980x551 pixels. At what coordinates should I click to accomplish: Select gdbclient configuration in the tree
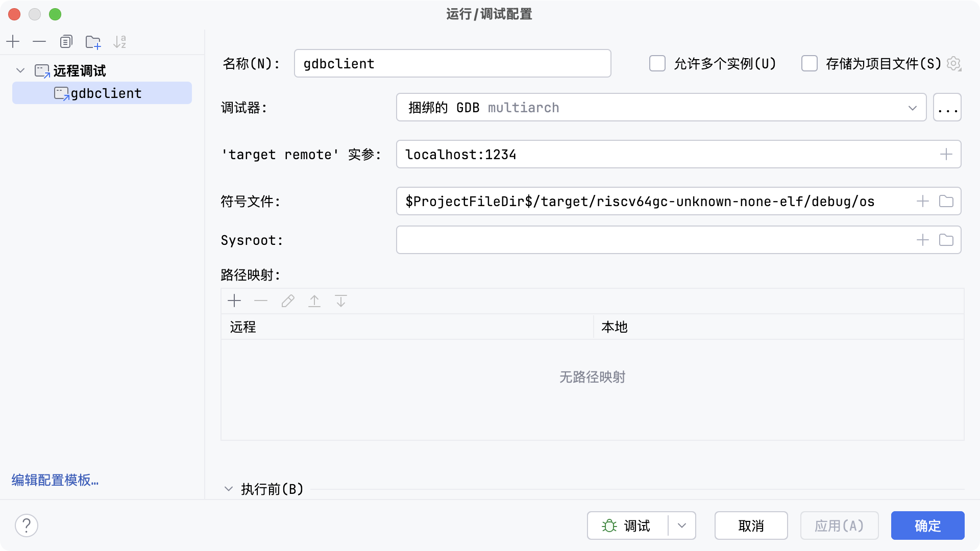[106, 93]
